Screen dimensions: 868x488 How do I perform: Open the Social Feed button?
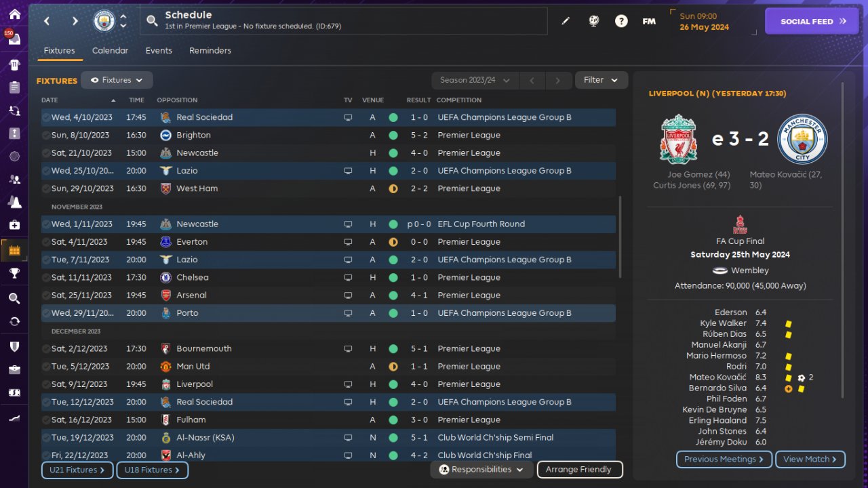tap(812, 21)
